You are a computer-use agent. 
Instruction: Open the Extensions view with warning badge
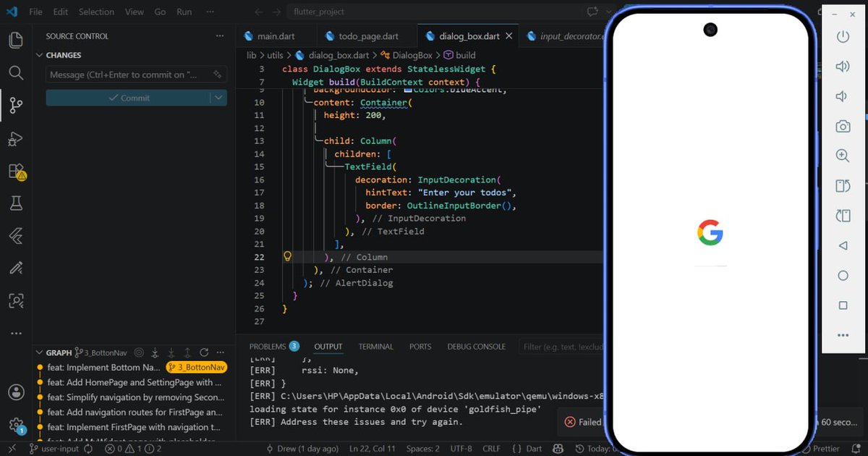coord(16,172)
